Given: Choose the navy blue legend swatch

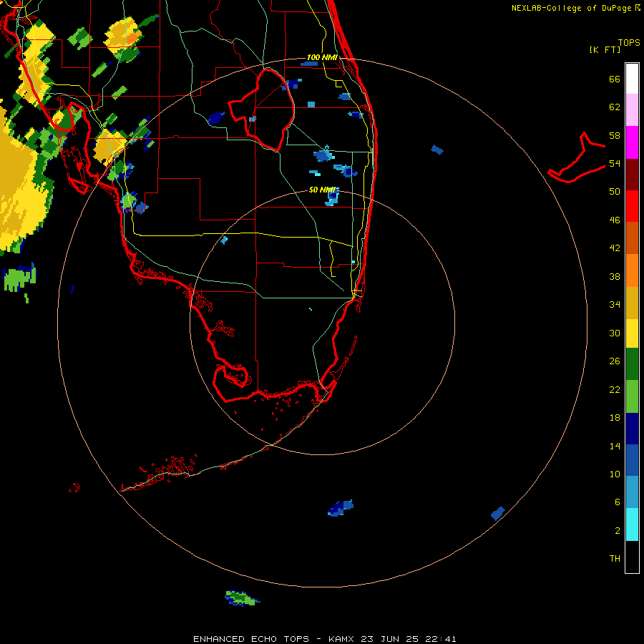Looking at the screenshot, I should point(632,429).
